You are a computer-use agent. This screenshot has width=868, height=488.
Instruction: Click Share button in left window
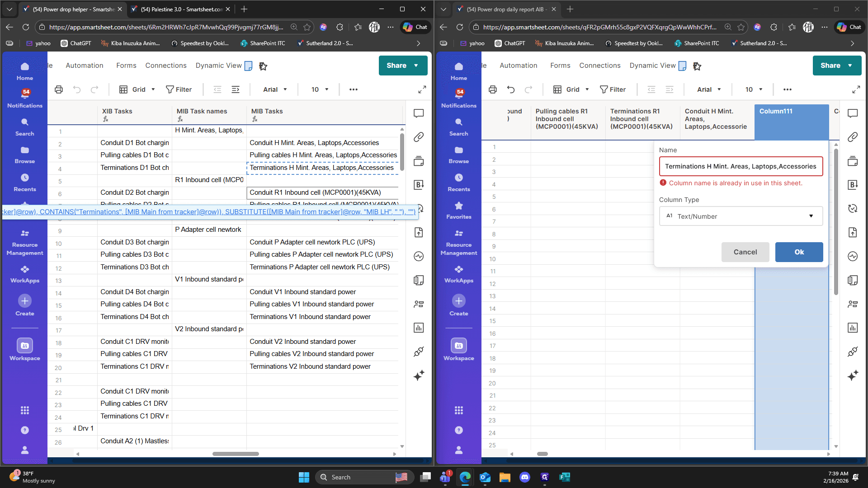tap(396, 66)
